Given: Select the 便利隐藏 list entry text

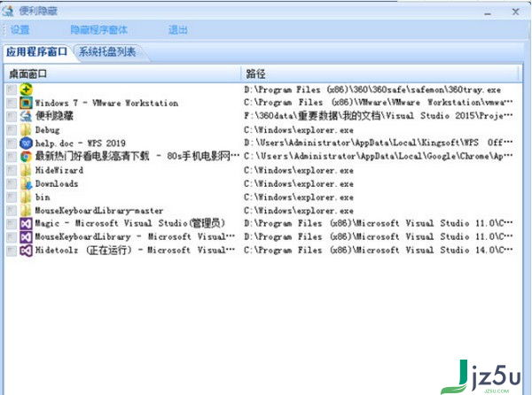Looking at the screenshot, I should coord(54,116).
